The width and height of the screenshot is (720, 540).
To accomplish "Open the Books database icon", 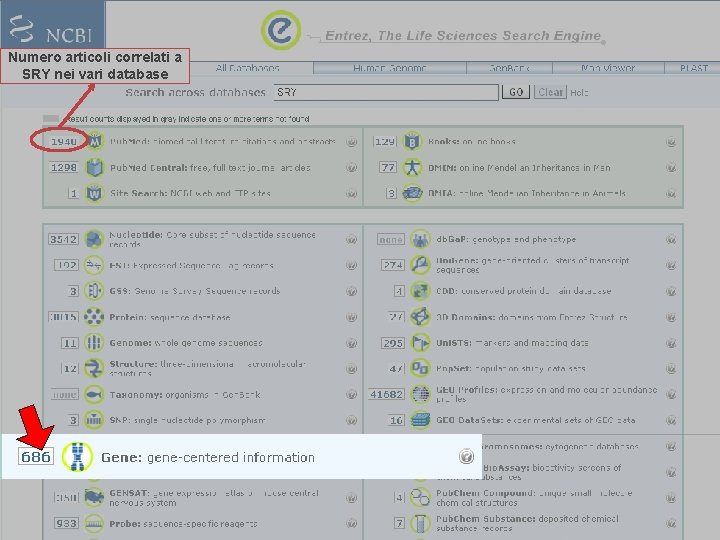I will pyautogui.click(x=412, y=141).
